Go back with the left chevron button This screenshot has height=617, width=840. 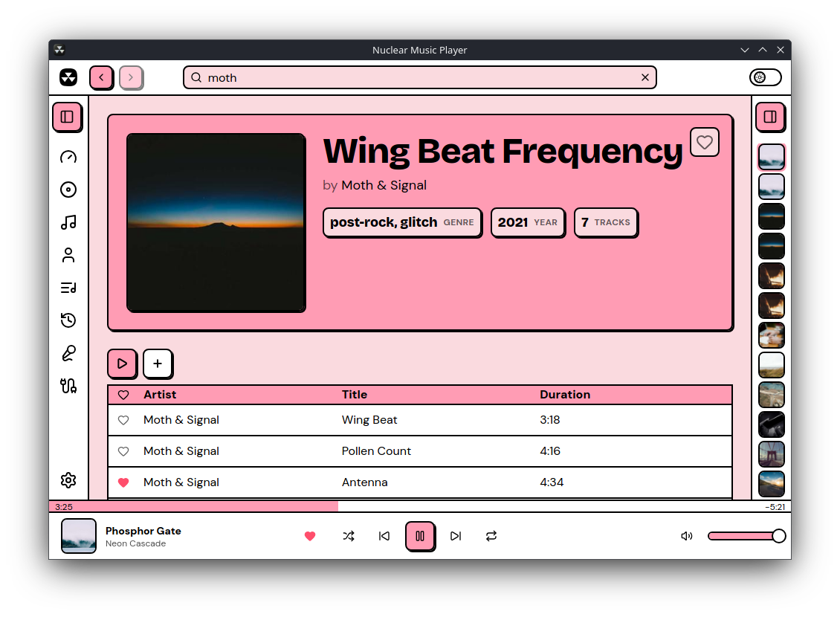click(101, 77)
